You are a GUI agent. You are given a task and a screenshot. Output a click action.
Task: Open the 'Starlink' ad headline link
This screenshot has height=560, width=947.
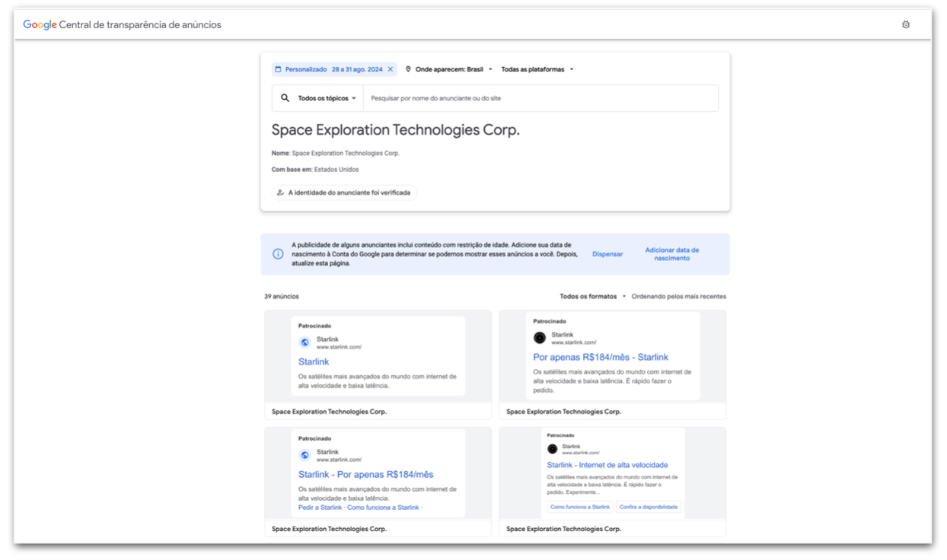tap(314, 362)
